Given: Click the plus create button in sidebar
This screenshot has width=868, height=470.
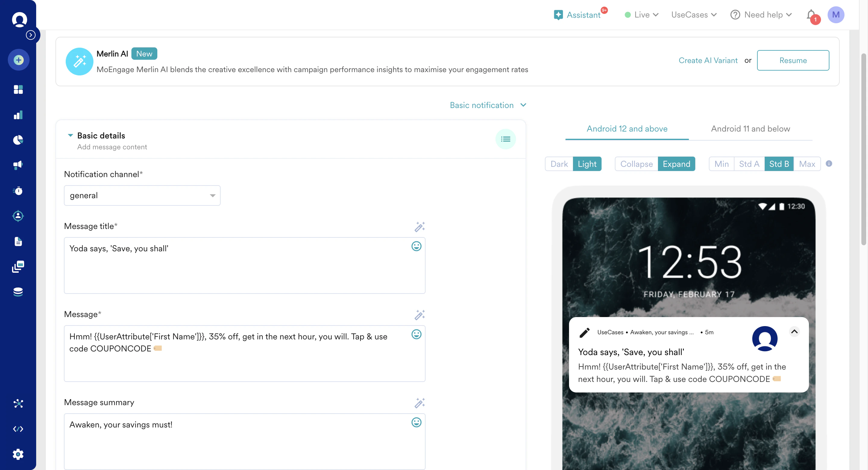Looking at the screenshot, I should click(x=18, y=60).
